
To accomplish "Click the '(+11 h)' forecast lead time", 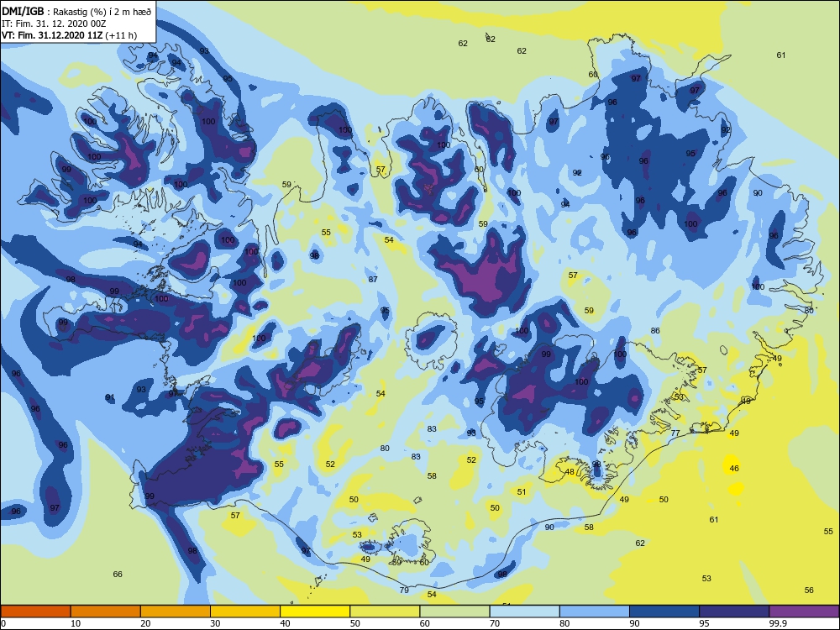I will coord(121,35).
